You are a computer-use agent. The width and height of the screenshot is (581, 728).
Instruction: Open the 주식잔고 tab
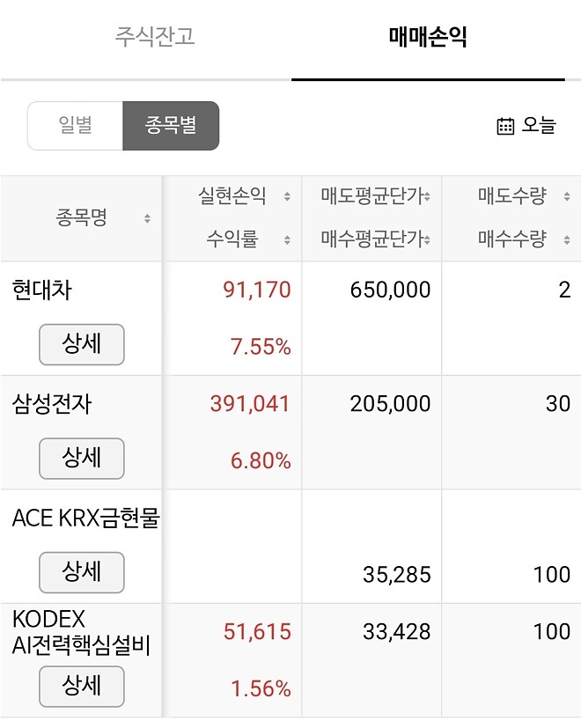coord(155,38)
